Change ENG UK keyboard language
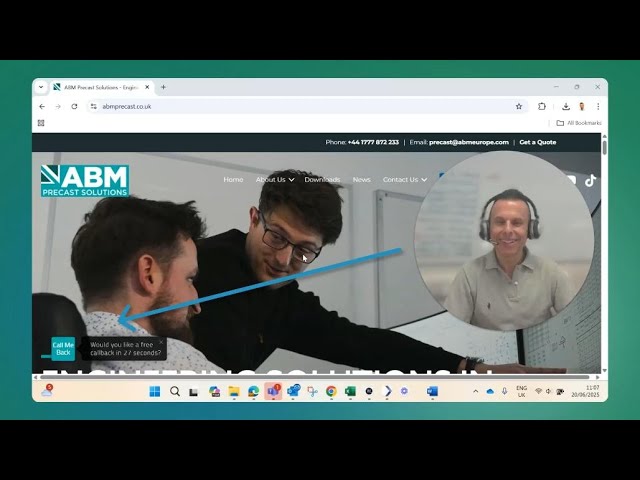This screenshot has height=480, width=640. tap(521, 391)
